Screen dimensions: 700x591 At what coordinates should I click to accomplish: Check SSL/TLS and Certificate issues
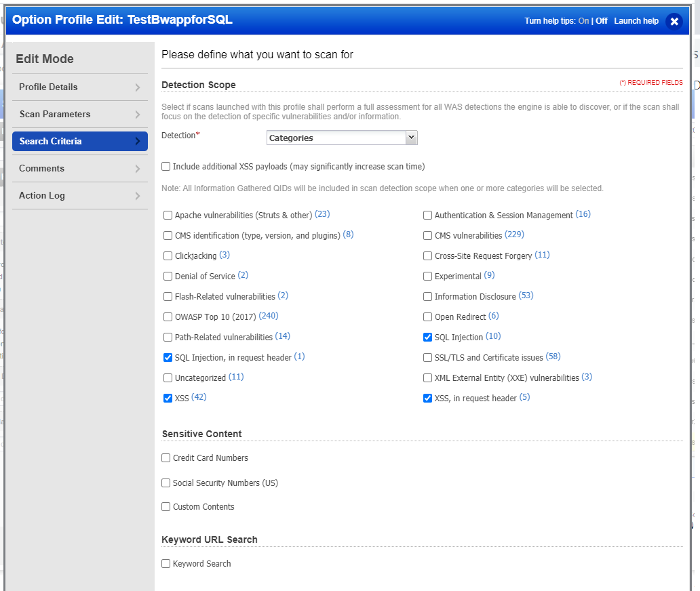pyautogui.click(x=428, y=358)
